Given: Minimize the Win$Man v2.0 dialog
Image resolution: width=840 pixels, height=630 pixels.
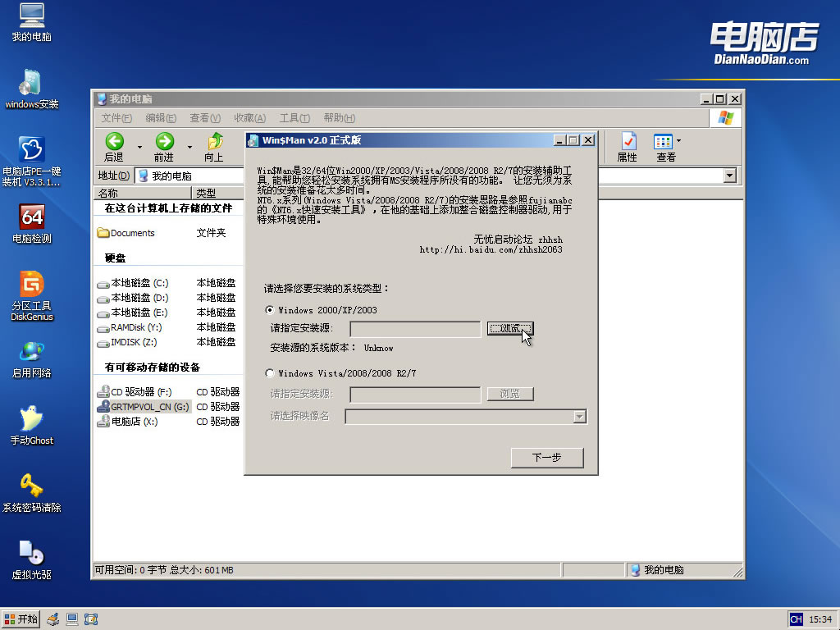Looking at the screenshot, I should pyautogui.click(x=559, y=140).
